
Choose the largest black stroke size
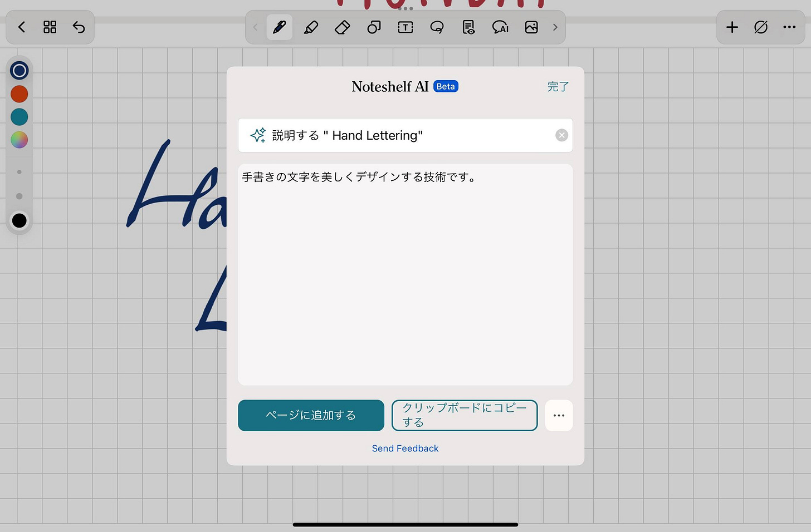pos(19,220)
